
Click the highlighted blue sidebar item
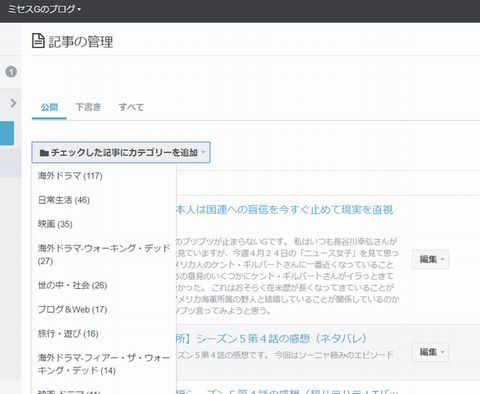click(x=7, y=133)
